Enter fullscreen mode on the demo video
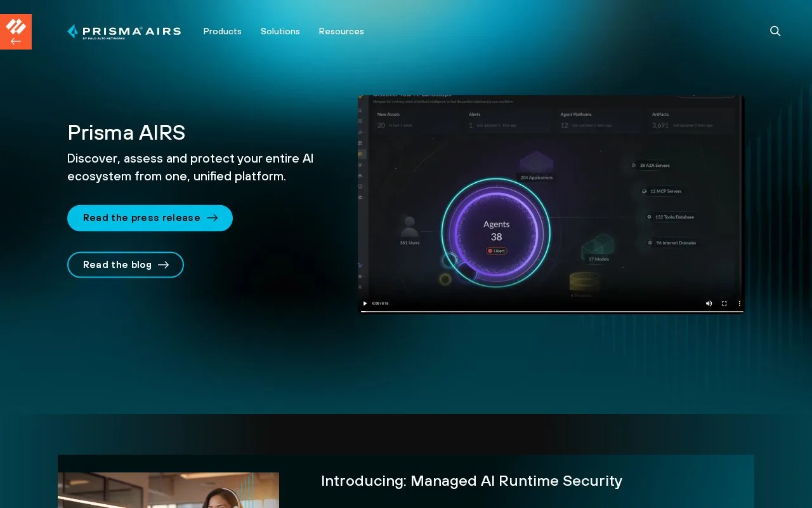This screenshot has width=812, height=508. coord(724,304)
